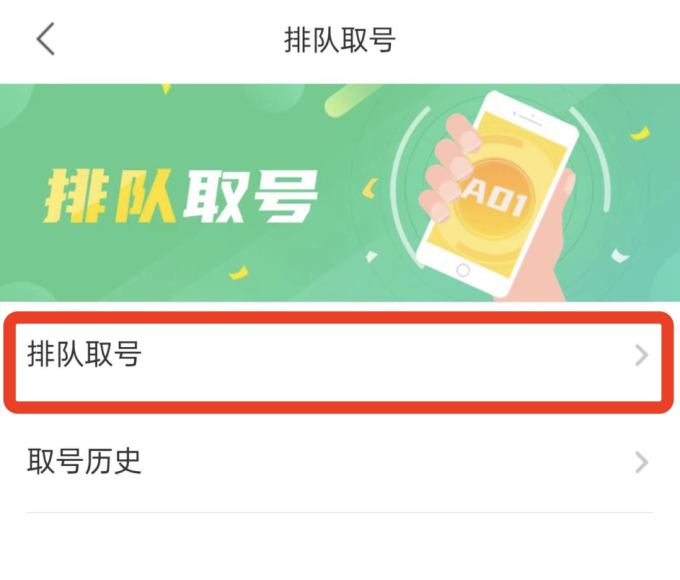
Task: Open the 取号历史 list entry
Action: pyautogui.click(x=340, y=461)
